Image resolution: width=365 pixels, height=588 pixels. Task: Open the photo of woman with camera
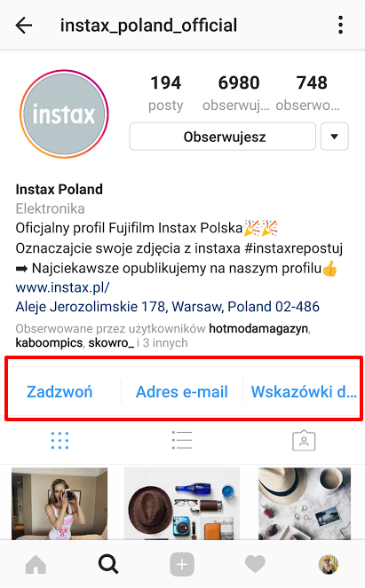tap(60, 504)
